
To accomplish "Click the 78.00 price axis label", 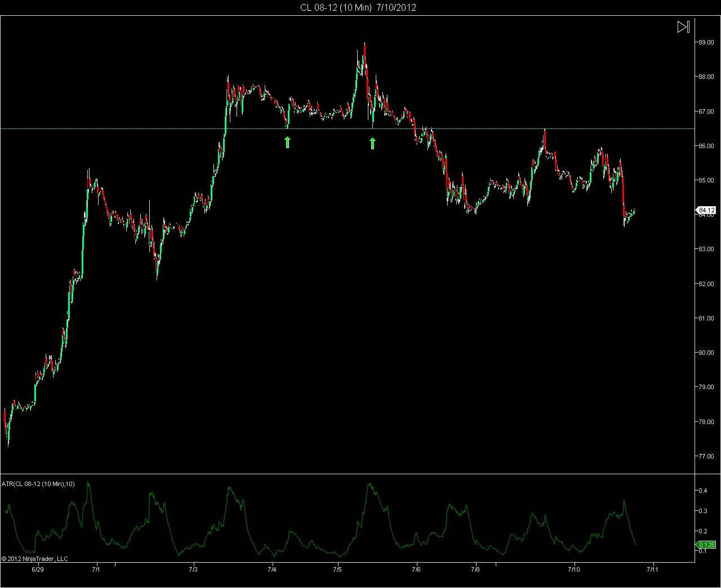I will [x=706, y=422].
